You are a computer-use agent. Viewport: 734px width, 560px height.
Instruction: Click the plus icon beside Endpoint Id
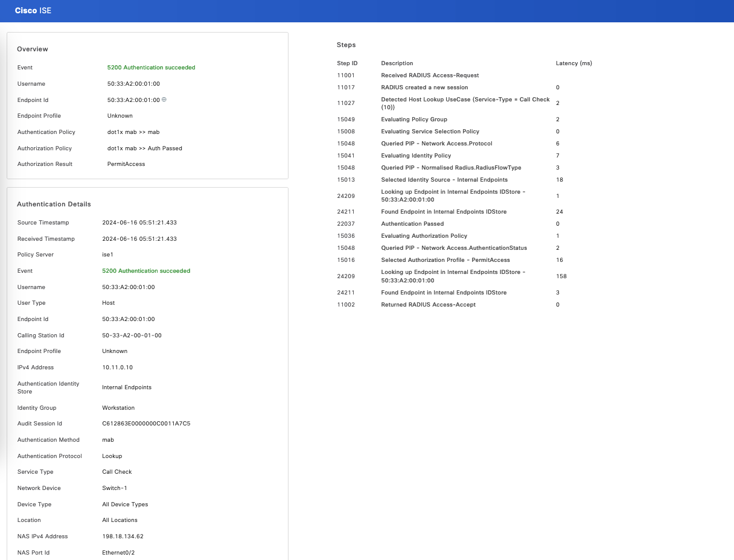164,100
